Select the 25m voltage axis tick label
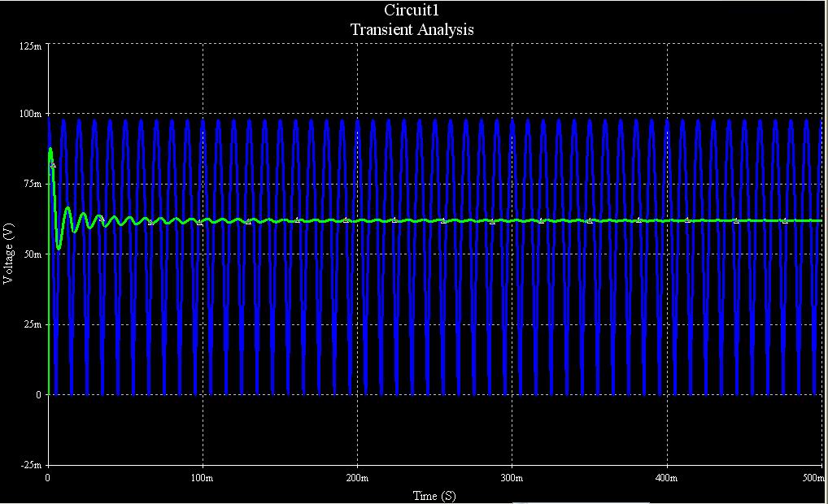The height and width of the screenshot is (504, 828). 33,324
